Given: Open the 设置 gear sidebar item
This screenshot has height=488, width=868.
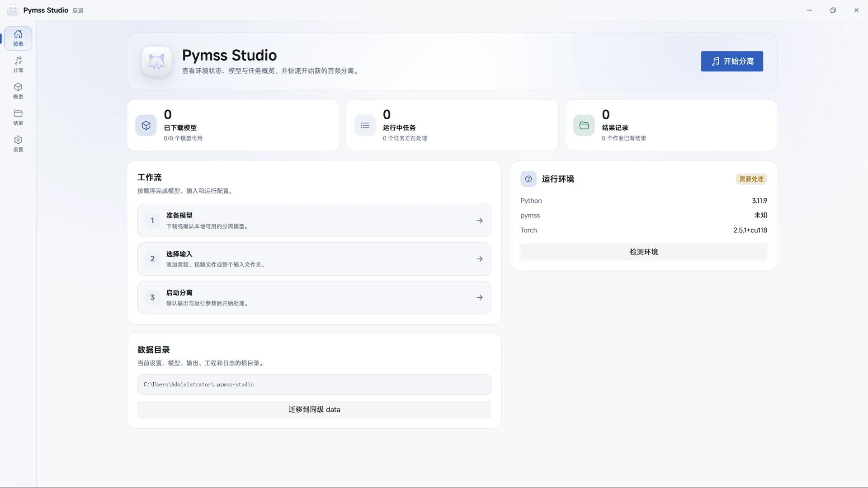Looking at the screenshot, I should [x=18, y=144].
